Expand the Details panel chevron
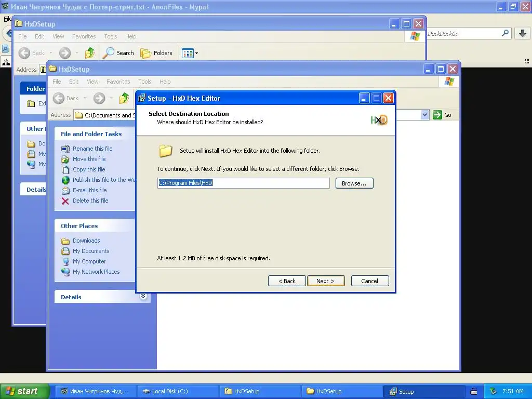 143,297
